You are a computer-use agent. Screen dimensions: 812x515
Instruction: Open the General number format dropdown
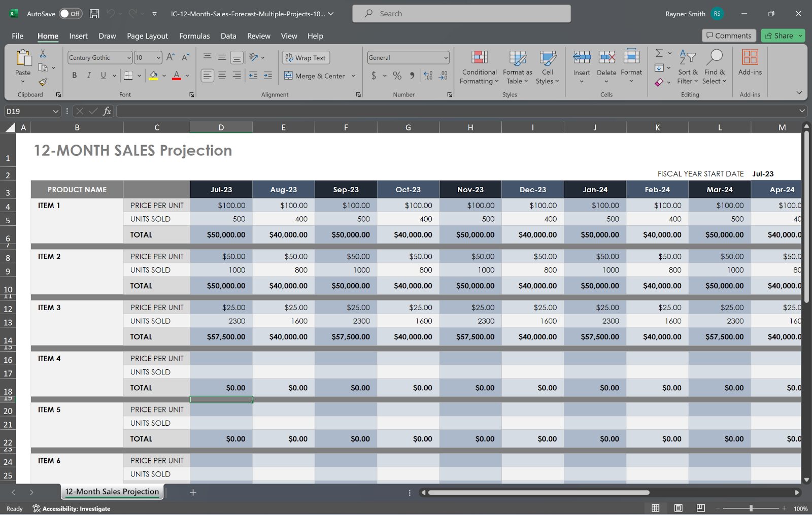(445, 58)
